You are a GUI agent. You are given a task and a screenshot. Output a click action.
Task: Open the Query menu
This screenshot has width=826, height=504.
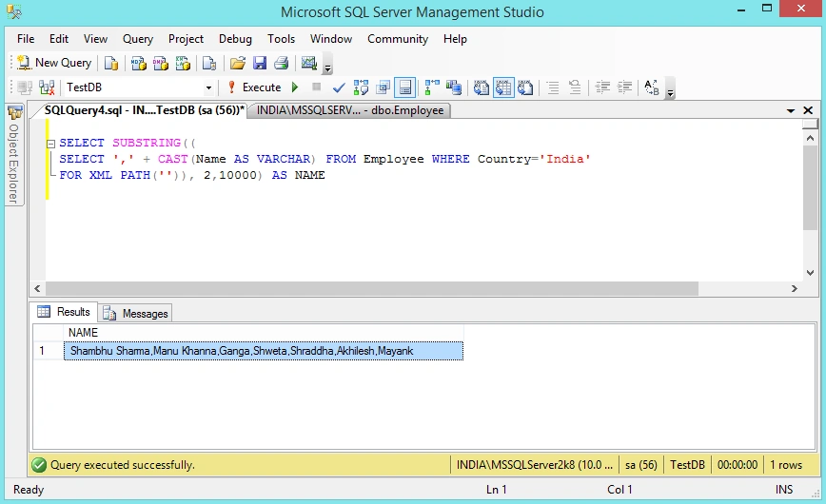click(x=138, y=39)
